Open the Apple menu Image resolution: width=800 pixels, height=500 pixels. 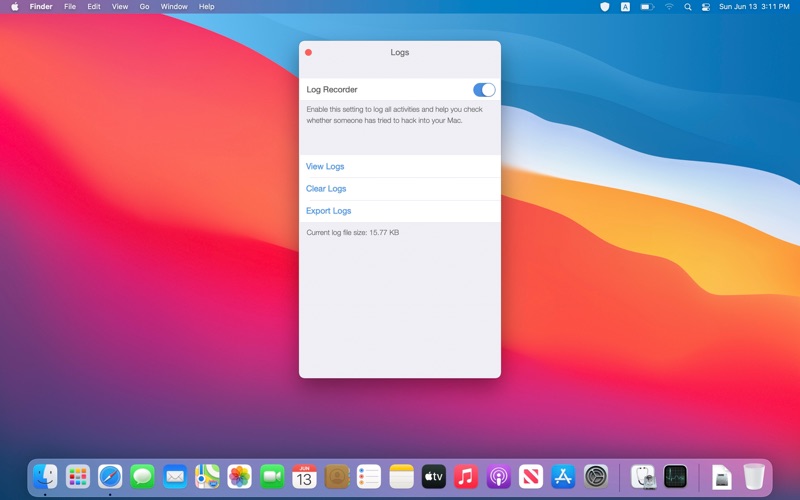click(15, 7)
